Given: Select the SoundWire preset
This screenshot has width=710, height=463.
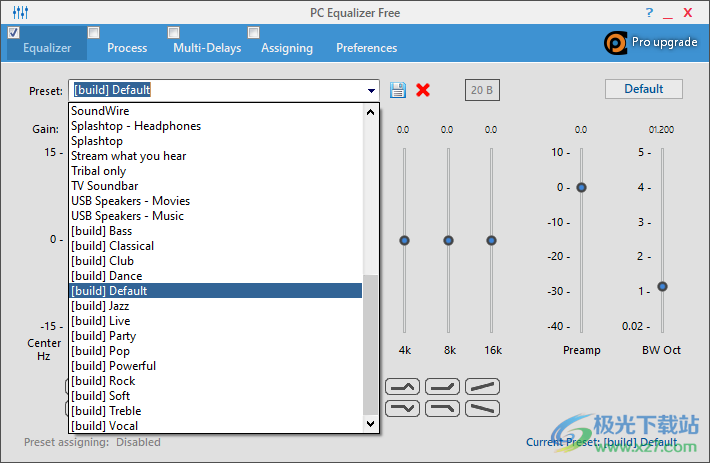Looking at the screenshot, I should pyautogui.click(x=216, y=111).
